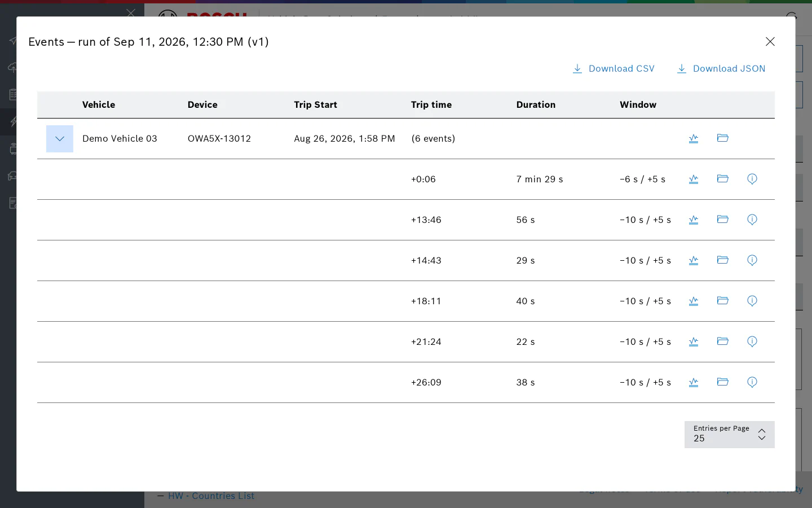The height and width of the screenshot is (508, 812).
Task: Select the −6 s / +5 s window
Action: pos(642,179)
